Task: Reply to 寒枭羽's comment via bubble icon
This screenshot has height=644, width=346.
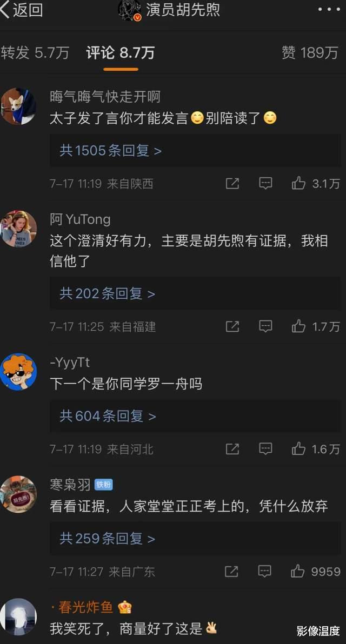Action: click(x=265, y=571)
